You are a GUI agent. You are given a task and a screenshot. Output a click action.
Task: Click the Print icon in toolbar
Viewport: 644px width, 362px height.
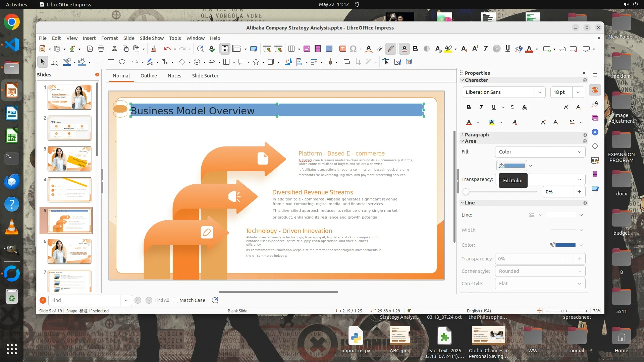pyautogui.click(x=101, y=49)
